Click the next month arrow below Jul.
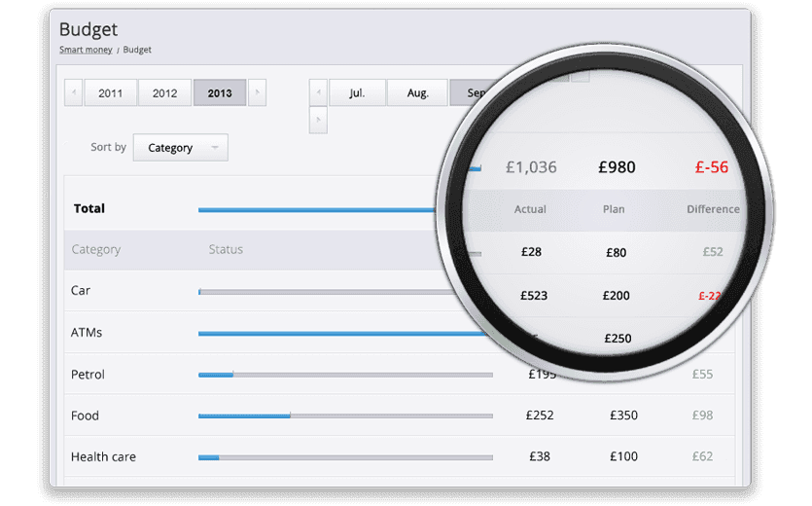 pyautogui.click(x=318, y=121)
